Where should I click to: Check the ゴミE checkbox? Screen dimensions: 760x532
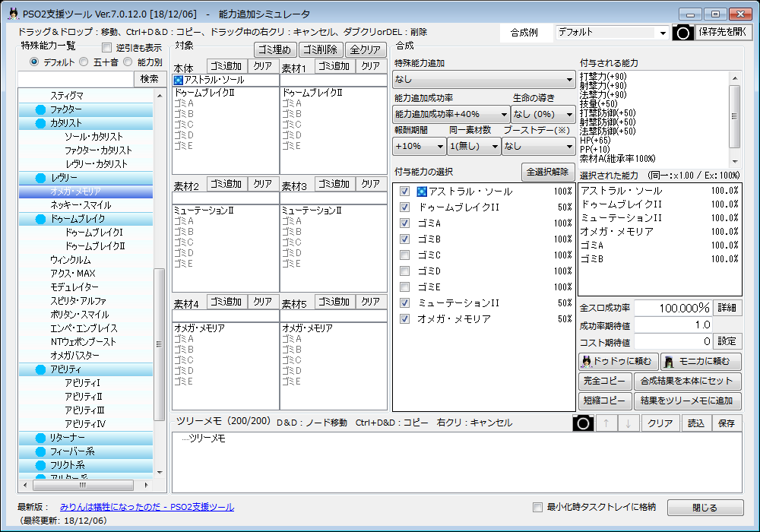click(404, 287)
